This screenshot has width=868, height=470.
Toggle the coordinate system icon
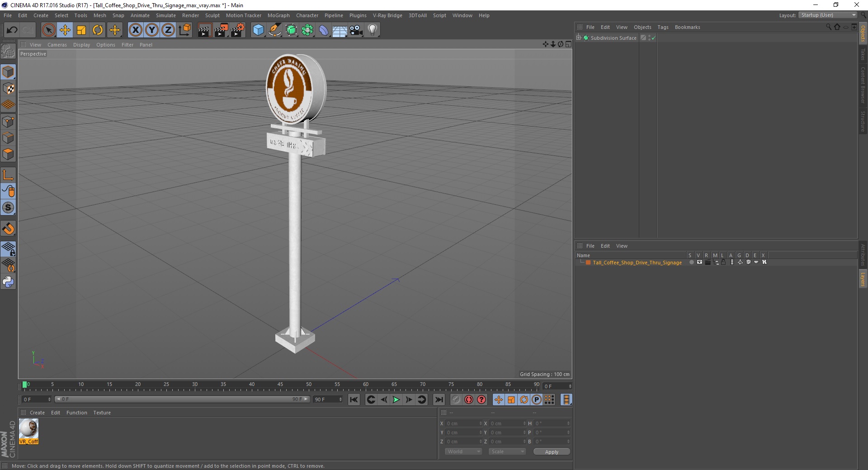tap(184, 30)
